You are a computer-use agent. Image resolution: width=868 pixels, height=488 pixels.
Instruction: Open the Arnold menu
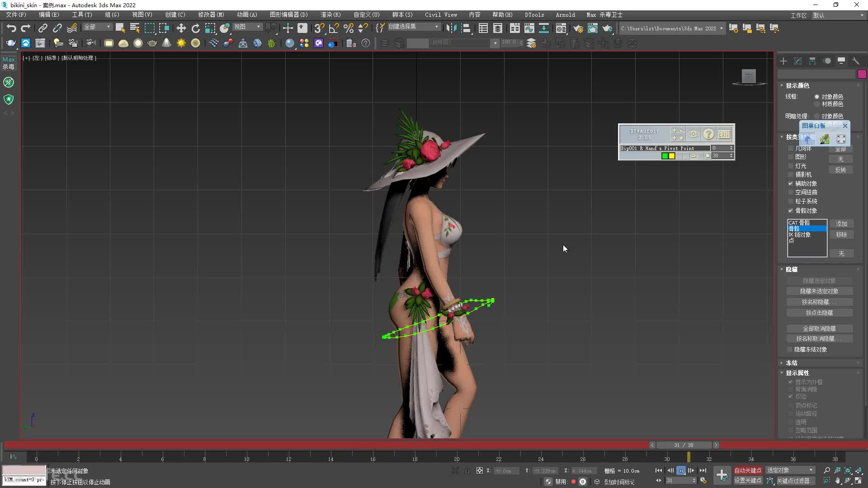tap(565, 15)
